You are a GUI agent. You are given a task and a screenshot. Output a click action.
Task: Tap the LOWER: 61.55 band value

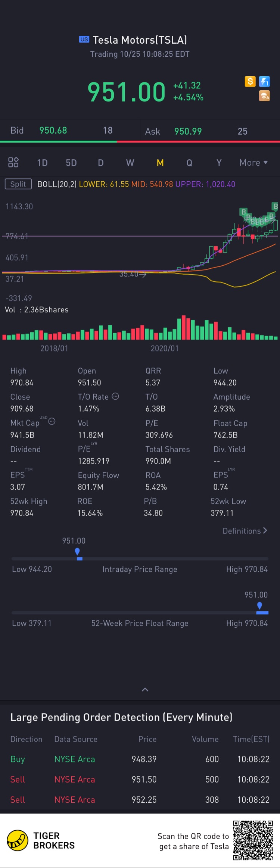coord(104,184)
